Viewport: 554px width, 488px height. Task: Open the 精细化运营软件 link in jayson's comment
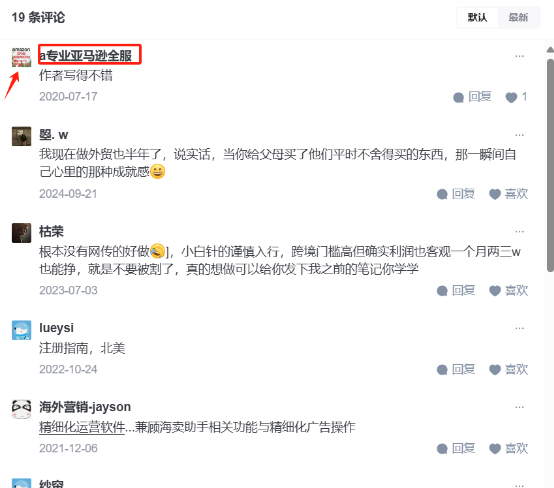[x=82, y=427]
